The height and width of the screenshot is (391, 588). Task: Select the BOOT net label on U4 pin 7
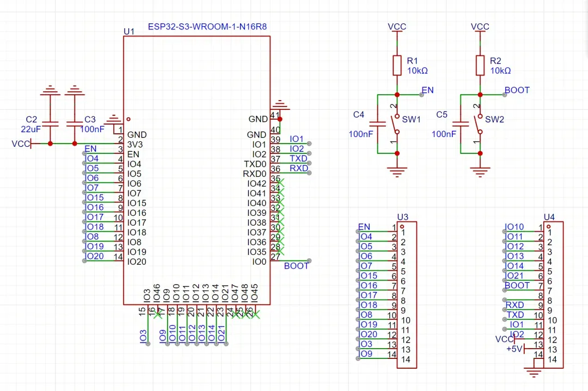tap(517, 286)
